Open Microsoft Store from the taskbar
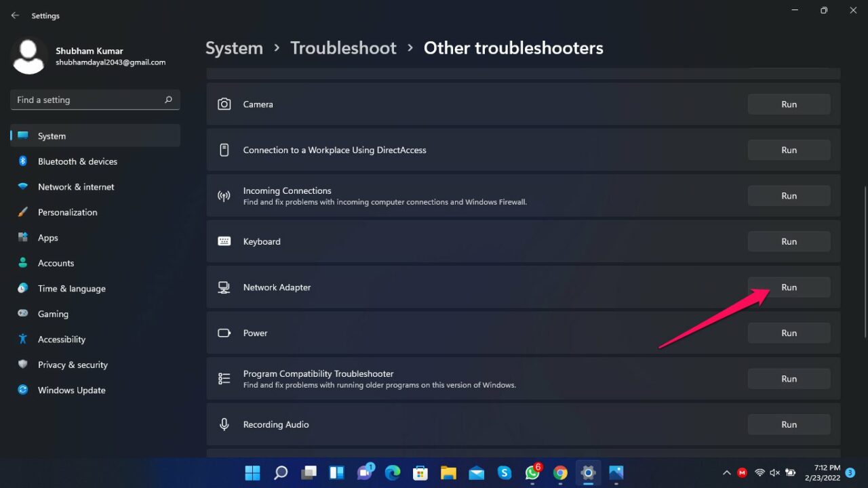Viewport: 868px width, 488px height. pos(420,472)
